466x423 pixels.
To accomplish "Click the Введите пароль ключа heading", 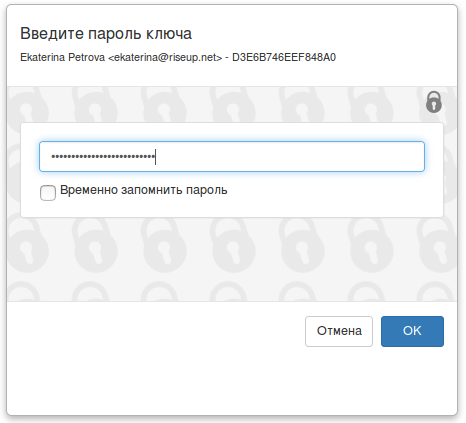I will click(106, 33).
